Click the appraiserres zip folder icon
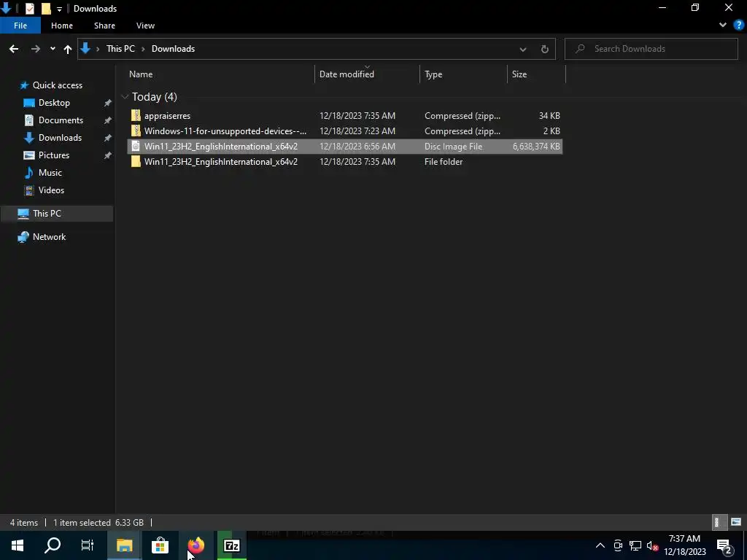This screenshot has height=560, width=747. [x=136, y=116]
